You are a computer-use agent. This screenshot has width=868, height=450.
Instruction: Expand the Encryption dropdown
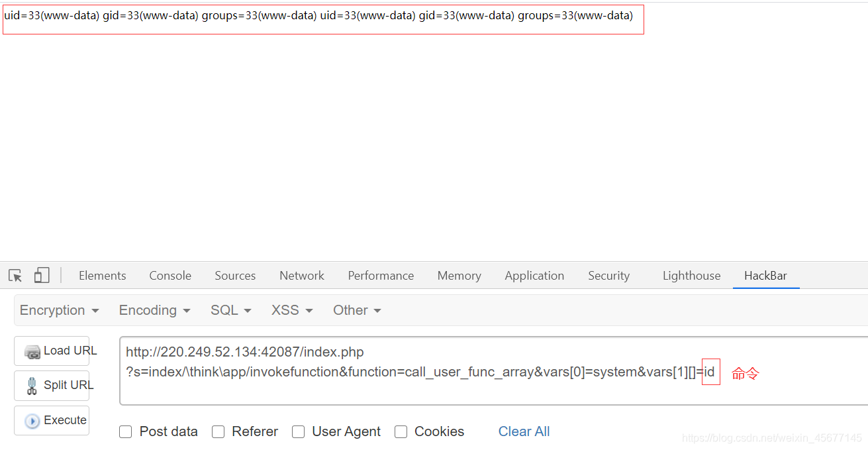59,310
